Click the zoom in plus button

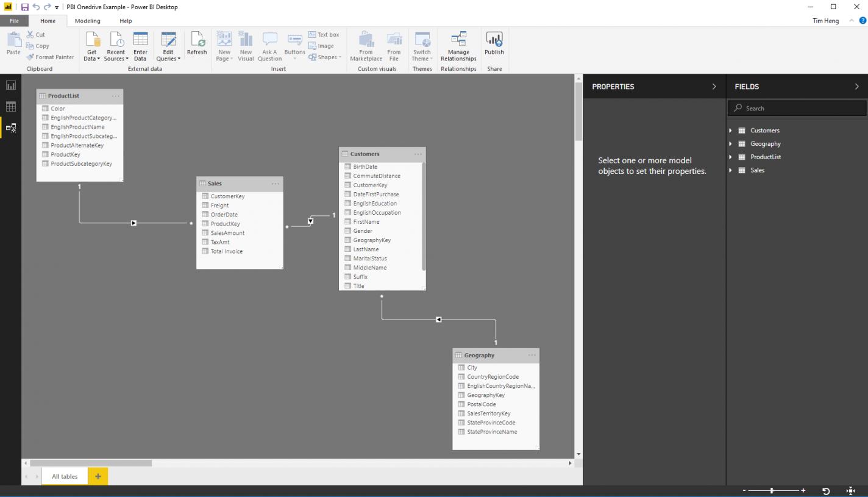tap(803, 491)
